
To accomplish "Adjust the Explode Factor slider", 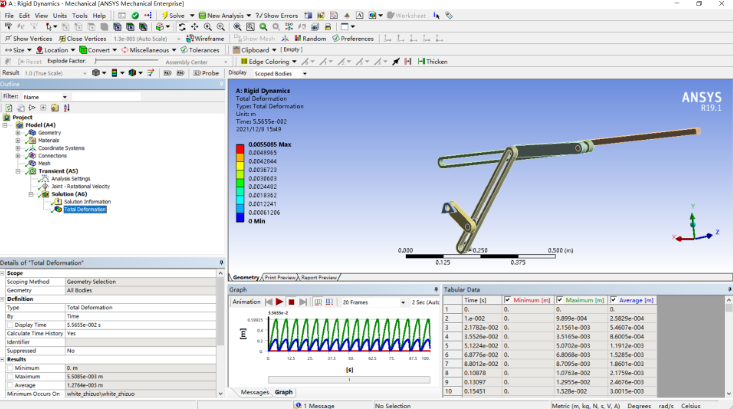I will click(126, 61).
